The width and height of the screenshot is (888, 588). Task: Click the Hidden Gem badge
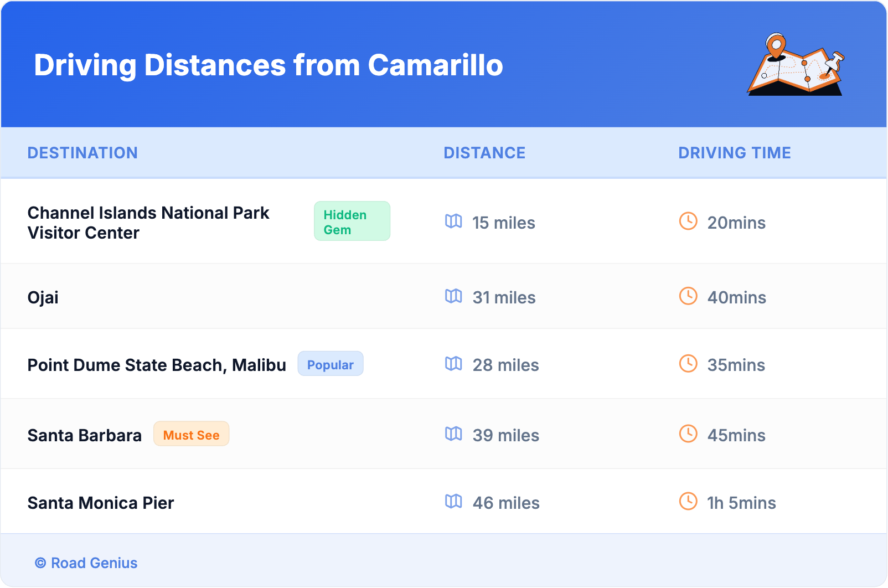[352, 221]
